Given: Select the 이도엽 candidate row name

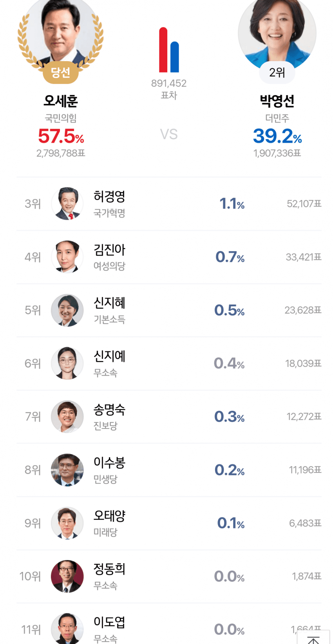Looking at the screenshot, I should pyautogui.click(x=109, y=622).
